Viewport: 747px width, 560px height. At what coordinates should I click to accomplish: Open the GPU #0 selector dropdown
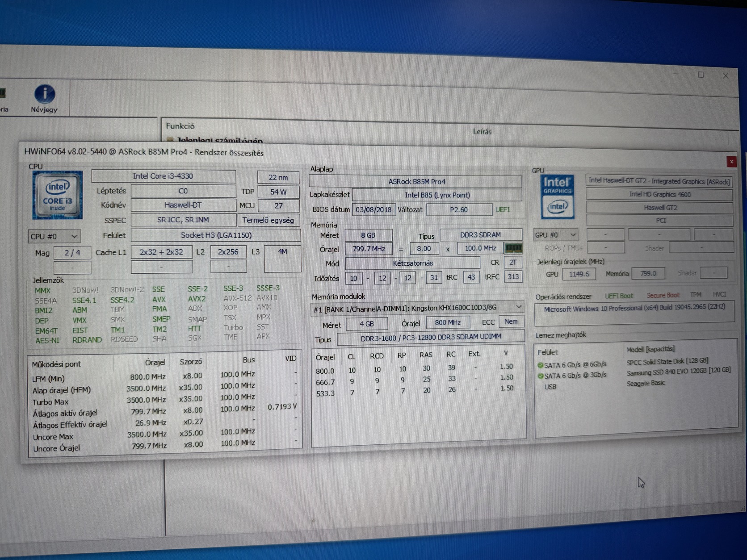(555, 235)
